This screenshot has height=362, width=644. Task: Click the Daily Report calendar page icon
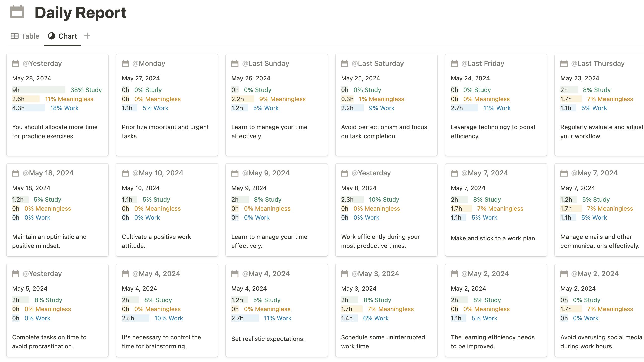pyautogui.click(x=17, y=12)
